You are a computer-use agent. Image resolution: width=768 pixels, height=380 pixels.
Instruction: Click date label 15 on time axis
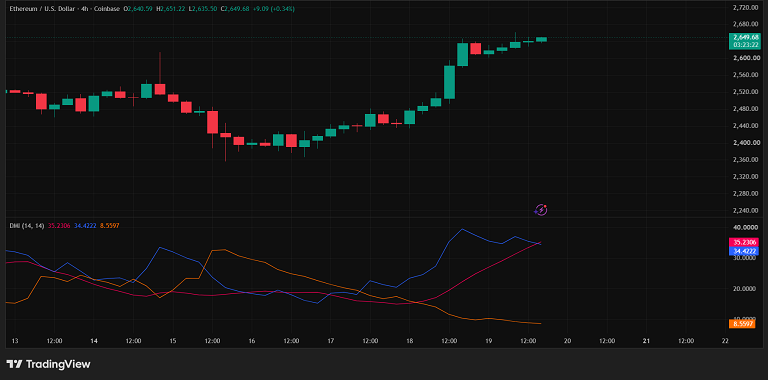tap(173, 341)
